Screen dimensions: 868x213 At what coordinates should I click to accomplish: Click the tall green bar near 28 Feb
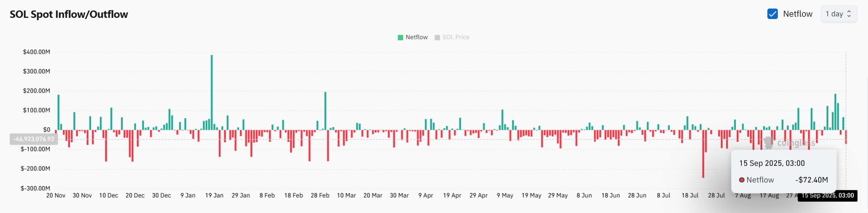(325, 111)
